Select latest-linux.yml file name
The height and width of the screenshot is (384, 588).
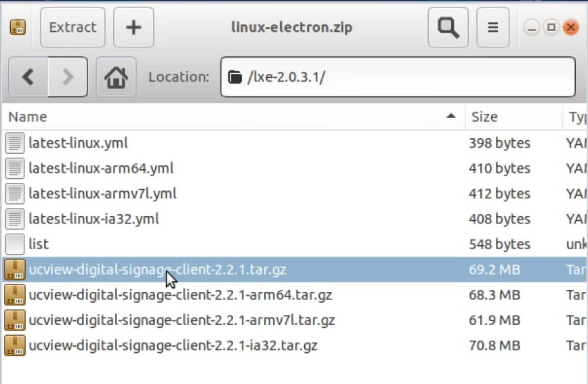[79, 144]
